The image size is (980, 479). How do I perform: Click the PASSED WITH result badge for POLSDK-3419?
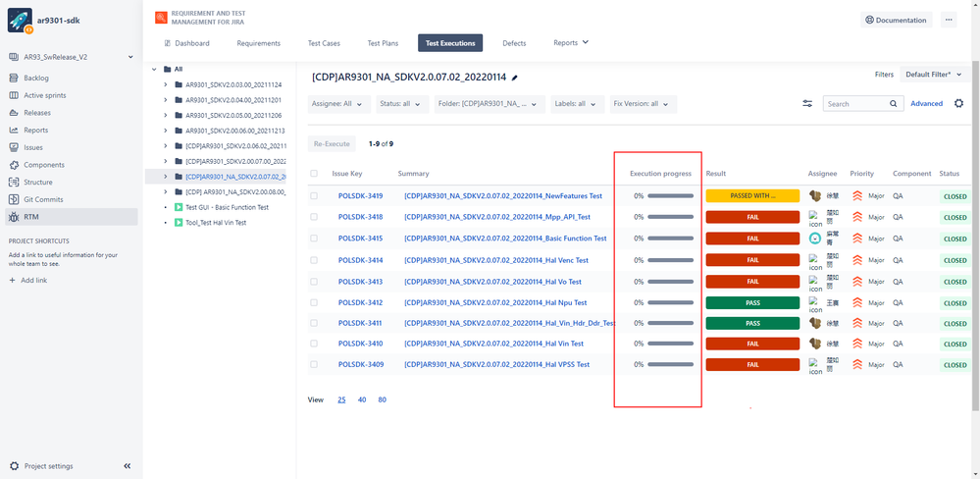pyautogui.click(x=752, y=195)
